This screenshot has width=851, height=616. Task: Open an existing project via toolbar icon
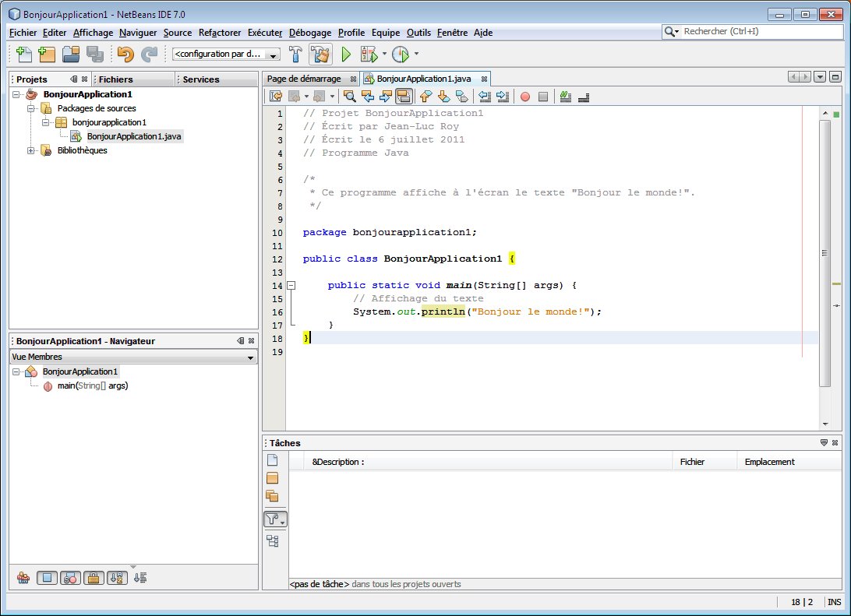(71, 55)
